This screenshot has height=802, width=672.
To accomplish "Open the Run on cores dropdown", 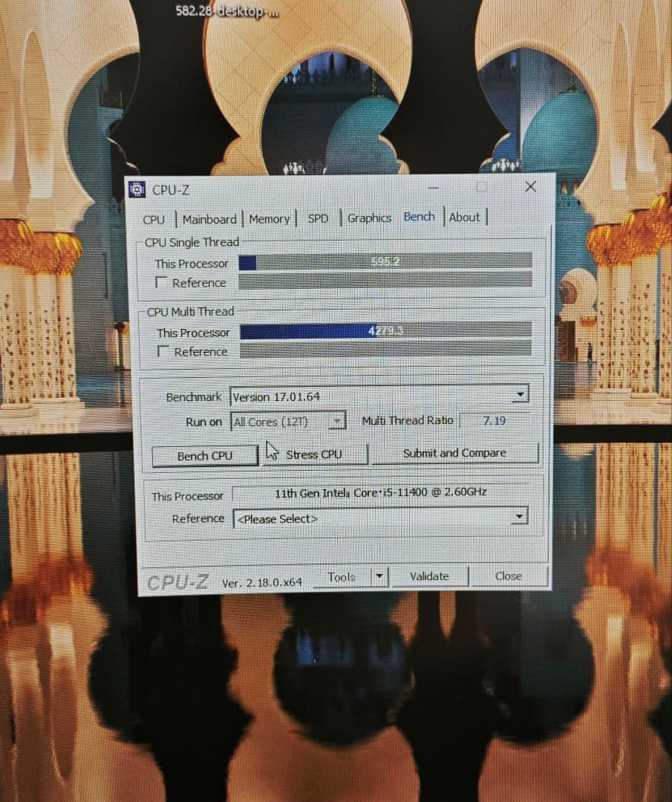I will tap(338, 420).
